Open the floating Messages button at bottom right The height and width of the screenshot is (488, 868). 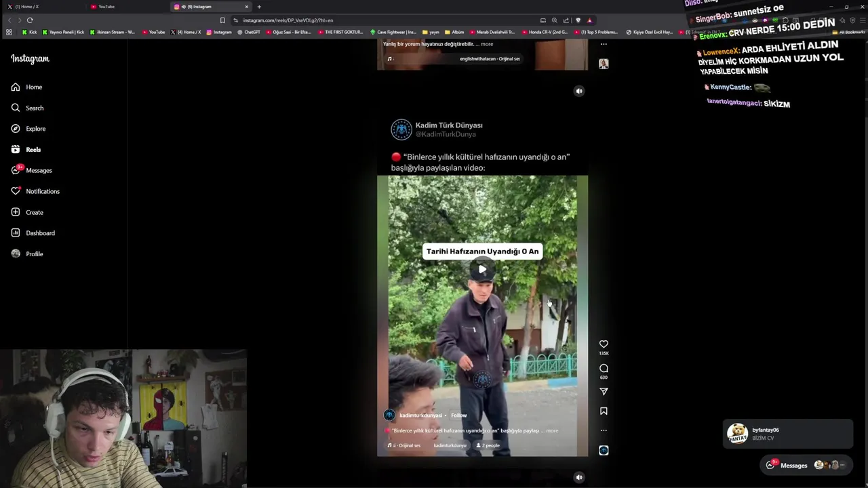tap(807, 465)
